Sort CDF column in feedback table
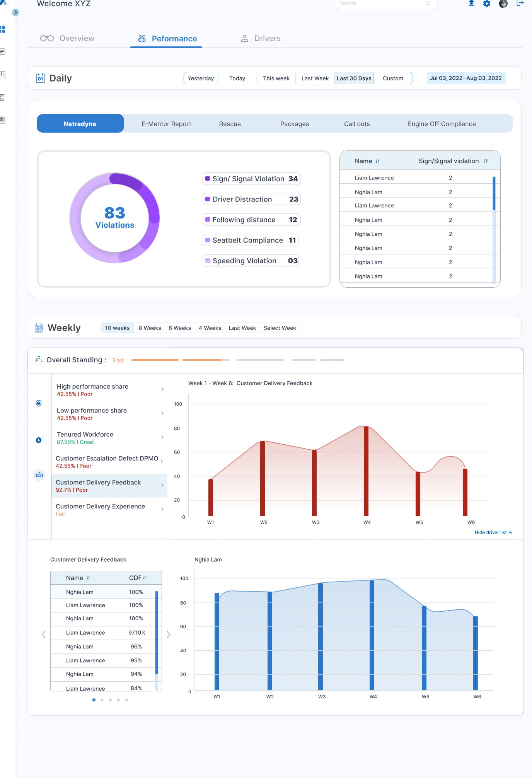Image resolution: width=532 pixels, height=778 pixels. [145, 578]
